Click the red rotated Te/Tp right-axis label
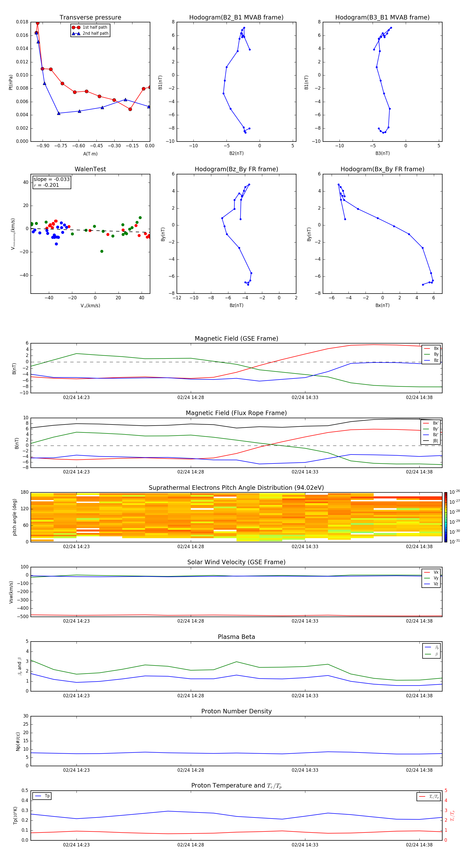Image resolution: width=473 pixels, height=868 pixels. click(453, 816)
